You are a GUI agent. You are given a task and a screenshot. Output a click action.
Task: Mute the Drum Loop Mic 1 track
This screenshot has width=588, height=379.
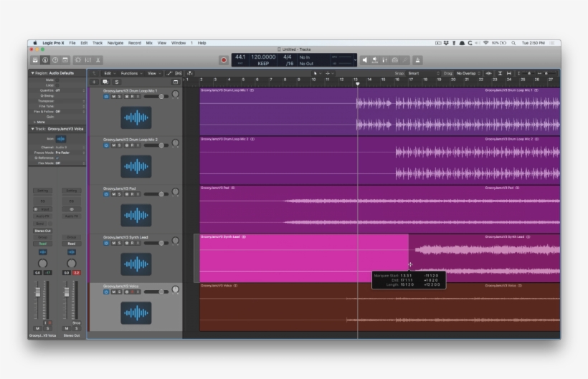pos(113,97)
